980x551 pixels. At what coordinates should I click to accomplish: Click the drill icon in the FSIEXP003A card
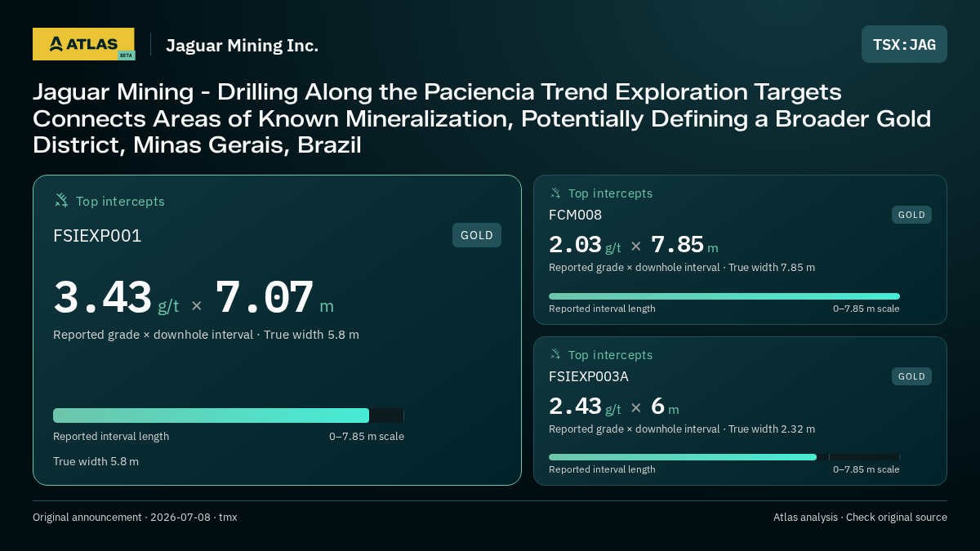(555, 354)
